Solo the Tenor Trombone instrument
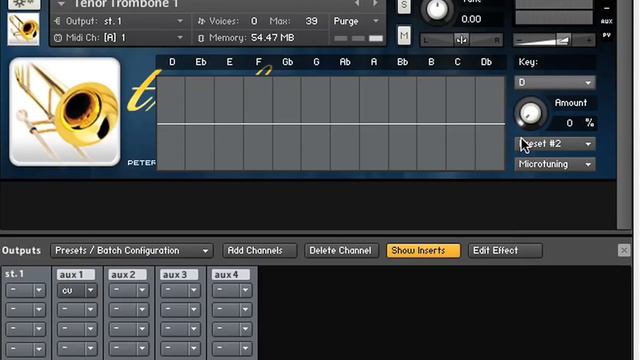640x360 pixels. point(404,6)
